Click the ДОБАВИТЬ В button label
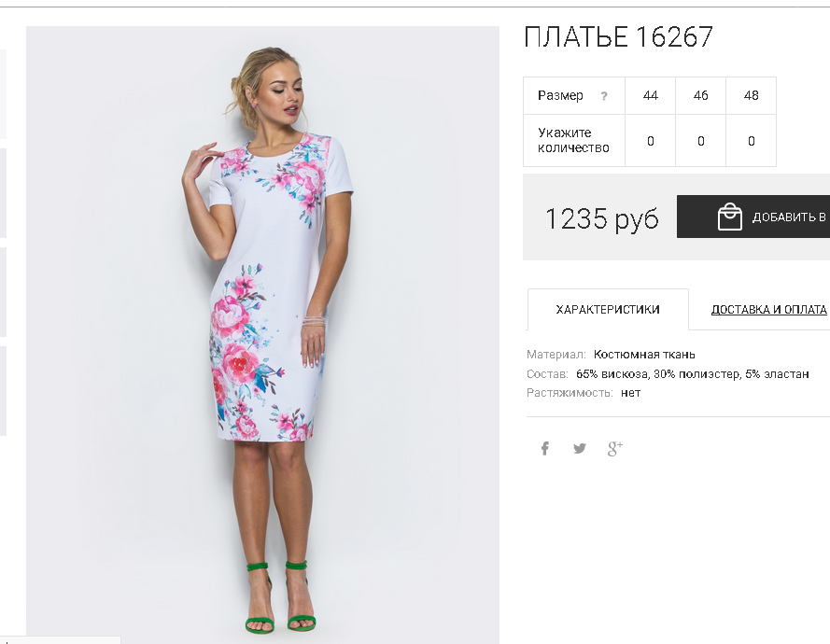Screen dimensions: 830x644 coord(789,217)
